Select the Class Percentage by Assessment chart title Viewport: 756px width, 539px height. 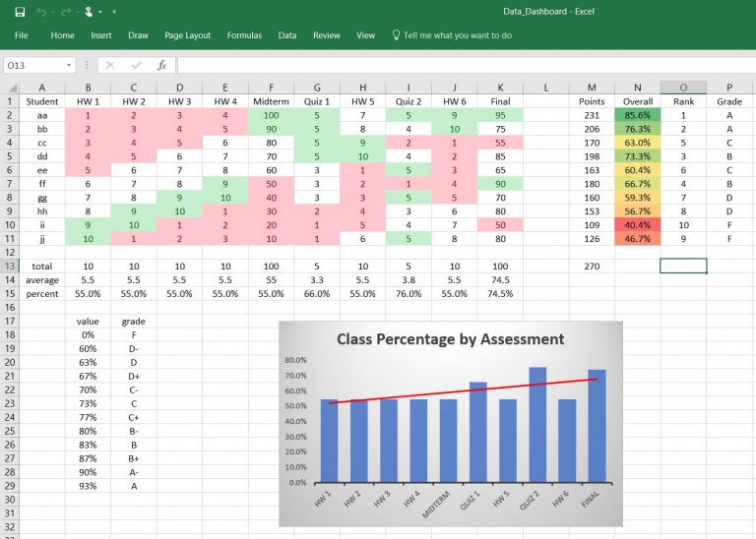click(x=450, y=339)
